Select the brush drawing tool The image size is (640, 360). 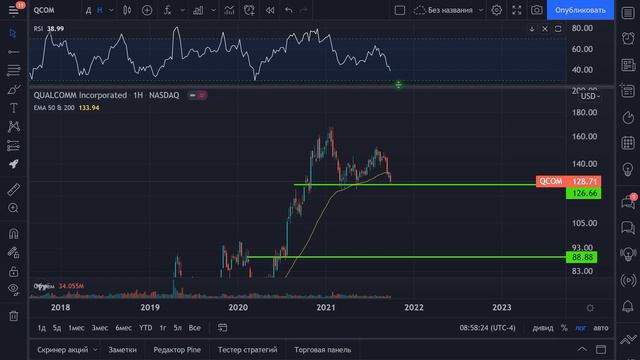(x=13, y=89)
